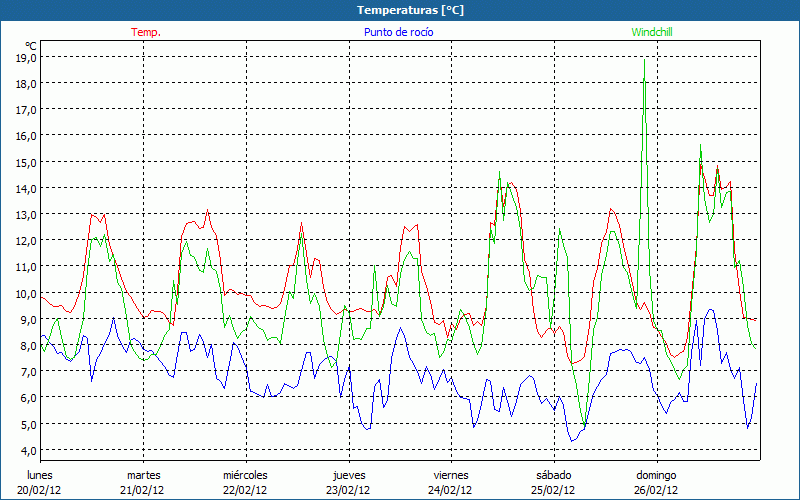Click the 7,0 value on the y-axis

coord(29,372)
